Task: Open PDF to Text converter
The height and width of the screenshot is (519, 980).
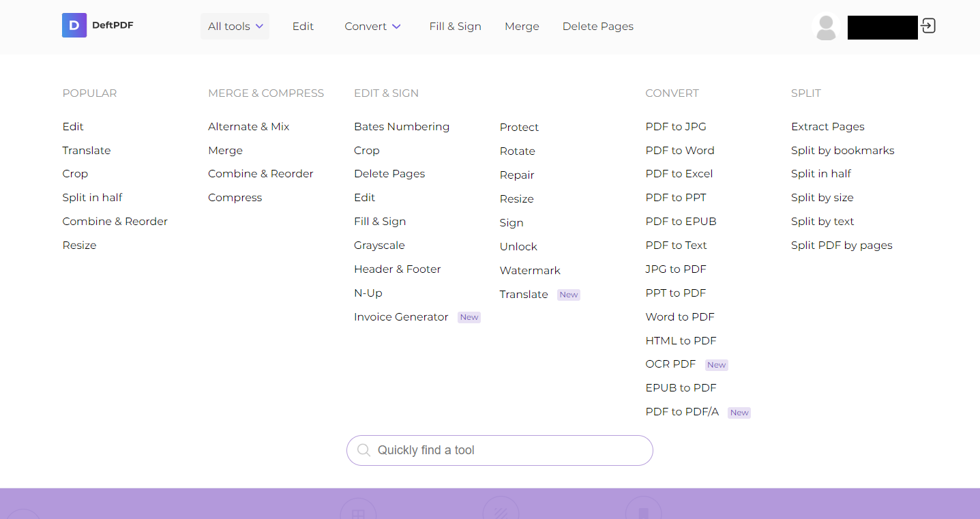Action: click(676, 245)
